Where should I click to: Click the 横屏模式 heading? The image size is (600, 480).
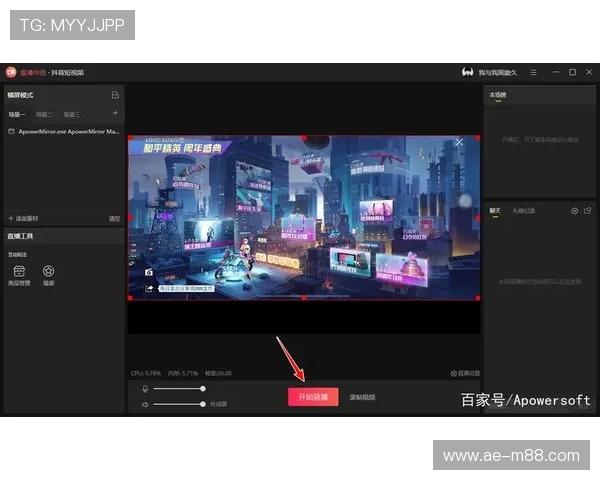(x=20, y=95)
